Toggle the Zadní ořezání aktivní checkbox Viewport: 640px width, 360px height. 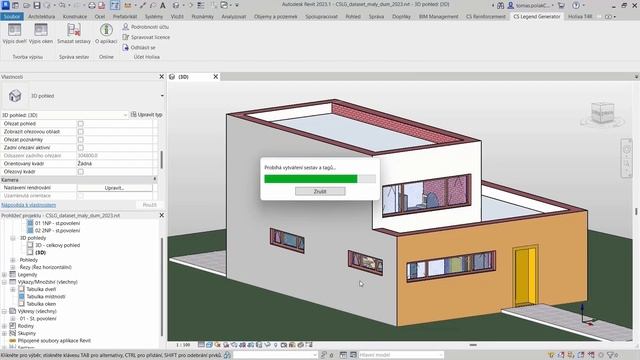tap(80, 147)
